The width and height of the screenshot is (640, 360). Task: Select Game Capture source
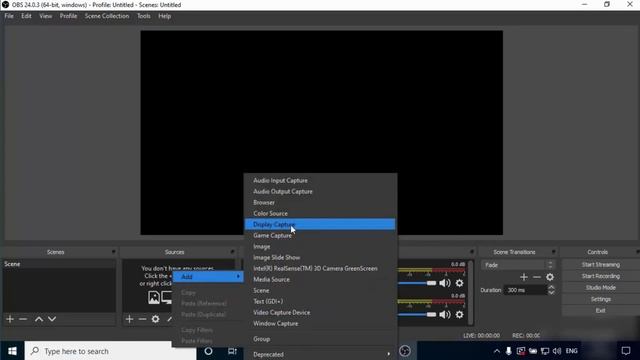click(x=320, y=236)
